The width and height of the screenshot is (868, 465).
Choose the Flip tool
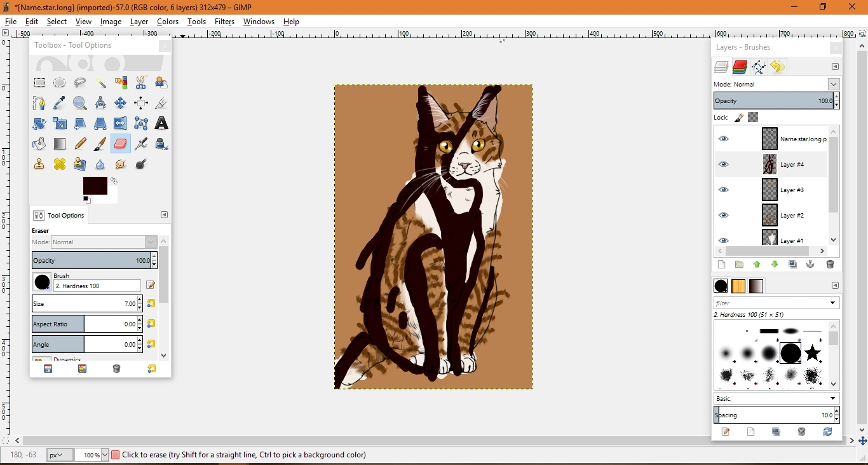coord(121,123)
